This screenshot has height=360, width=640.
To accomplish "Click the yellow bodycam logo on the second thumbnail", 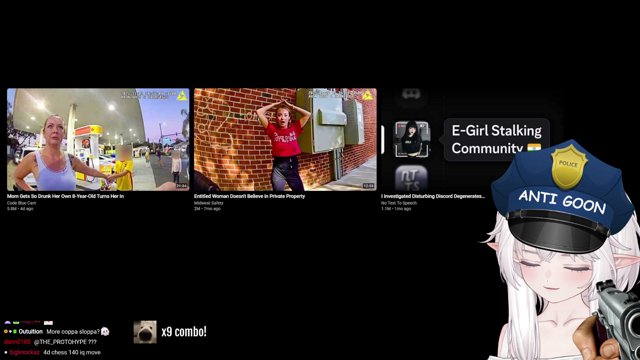I will [x=368, y=96].
